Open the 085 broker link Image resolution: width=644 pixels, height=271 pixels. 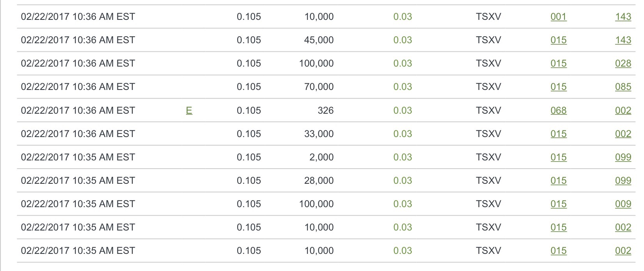pos(623,87)
